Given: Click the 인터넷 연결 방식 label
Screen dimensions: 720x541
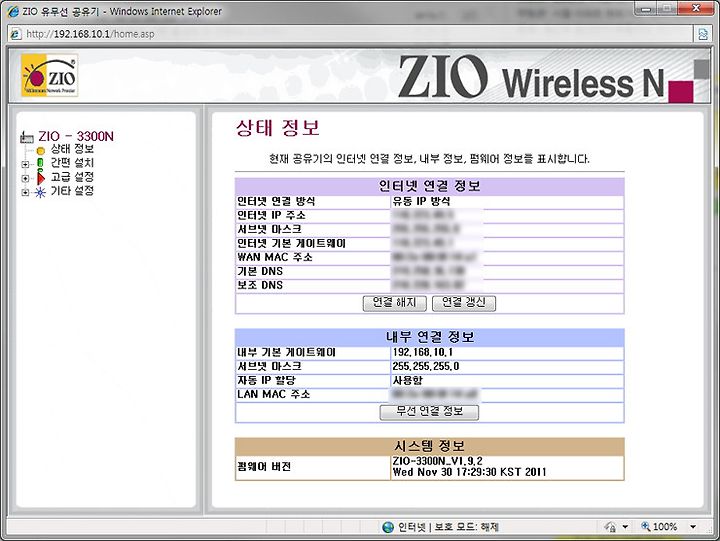Looking at the screenshot, I should 276,202.
